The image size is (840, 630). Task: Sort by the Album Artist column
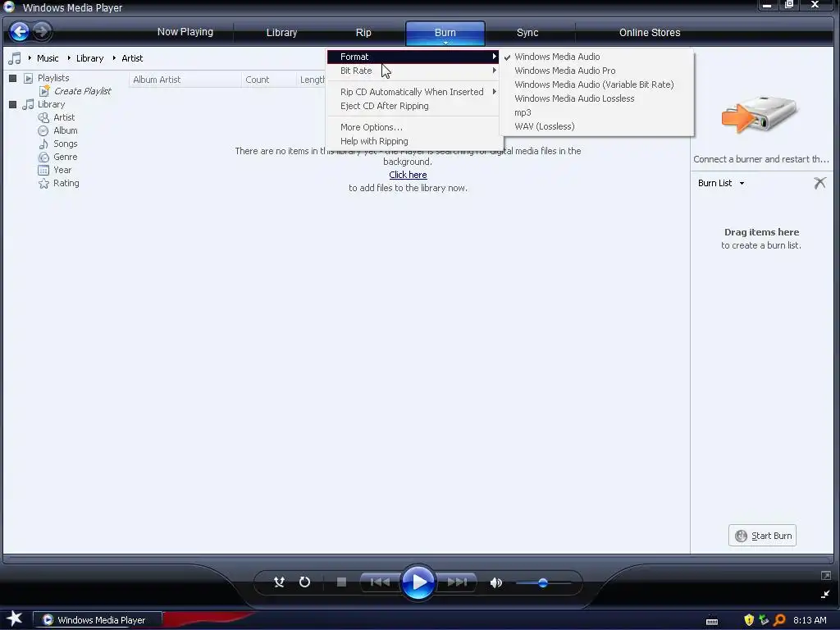185,80
